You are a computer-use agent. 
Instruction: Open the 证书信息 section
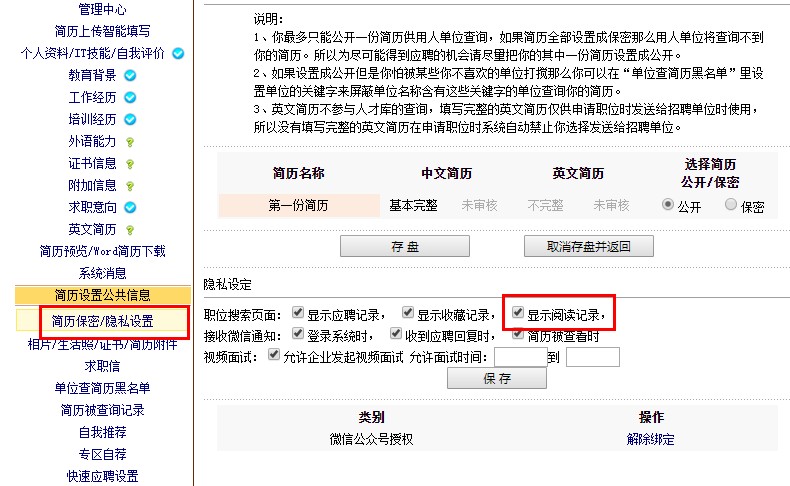coord(92,164)
